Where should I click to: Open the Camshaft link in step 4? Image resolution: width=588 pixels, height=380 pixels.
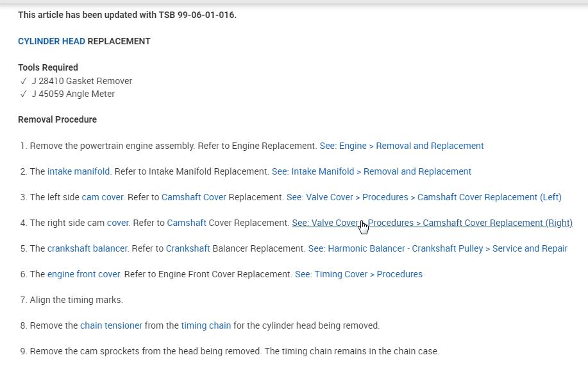[187, 223]
